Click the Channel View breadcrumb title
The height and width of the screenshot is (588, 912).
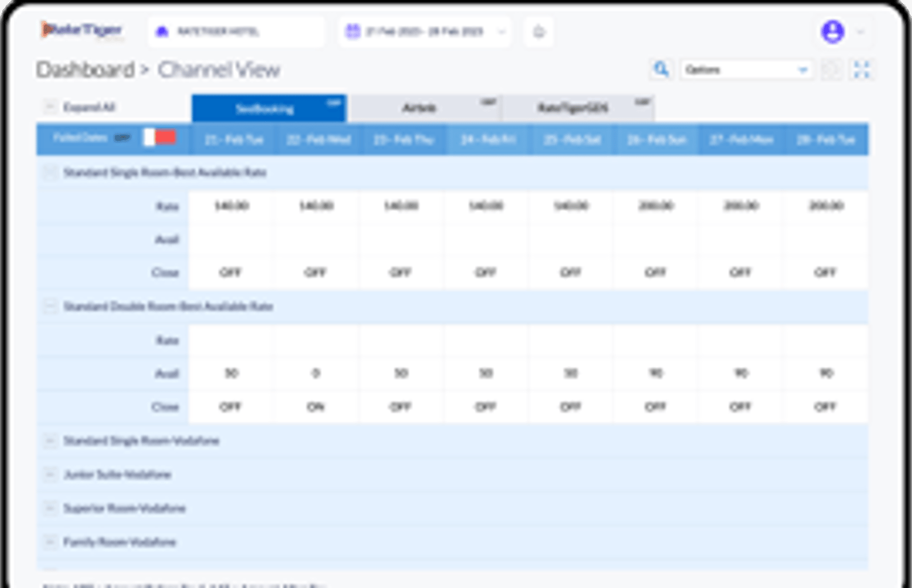tap(219, 70)
